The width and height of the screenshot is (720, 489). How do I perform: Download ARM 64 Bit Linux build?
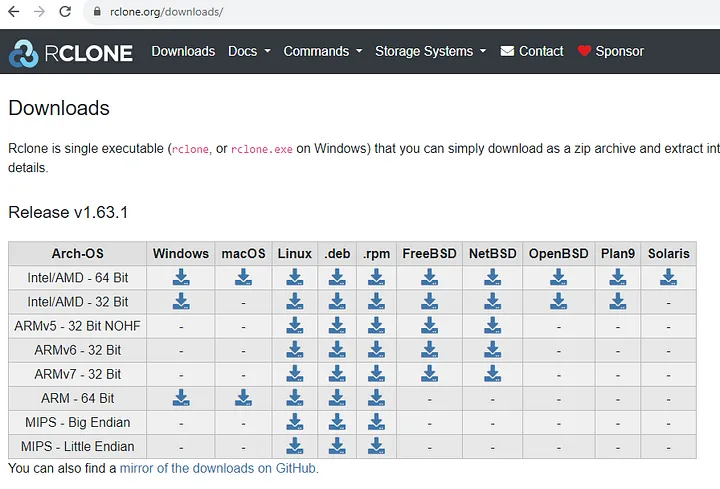(295, 398)
